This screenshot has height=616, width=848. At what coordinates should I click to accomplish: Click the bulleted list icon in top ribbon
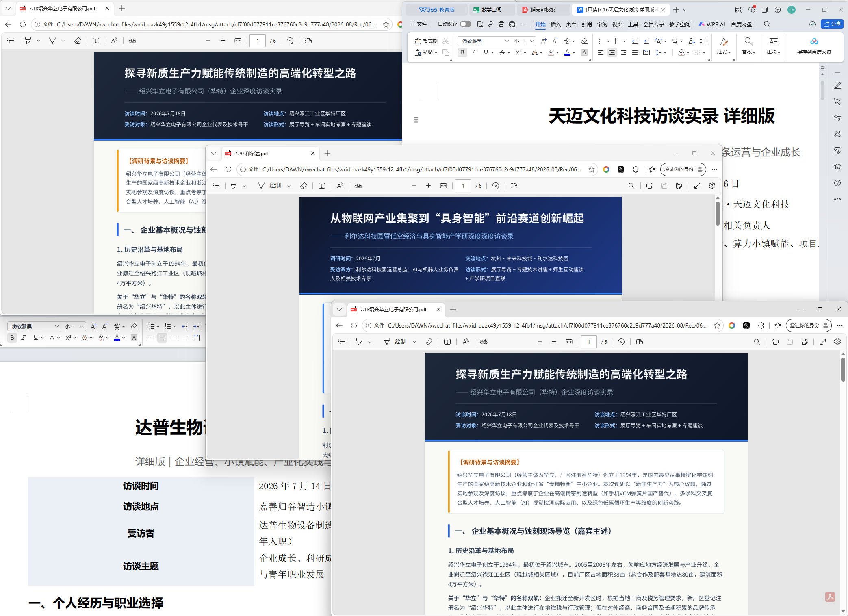(601, 41)
